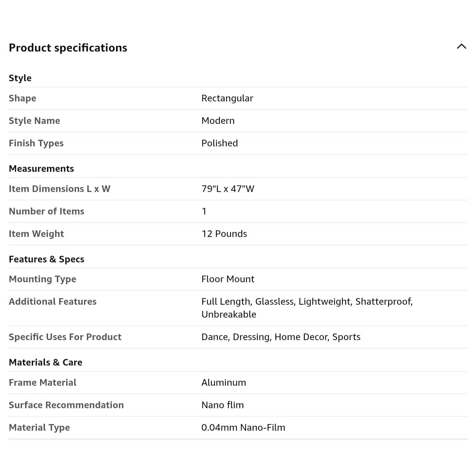Click the Number of Items label
The height and width of the screenshot is (476, 476).
click(x=47, y=211)
